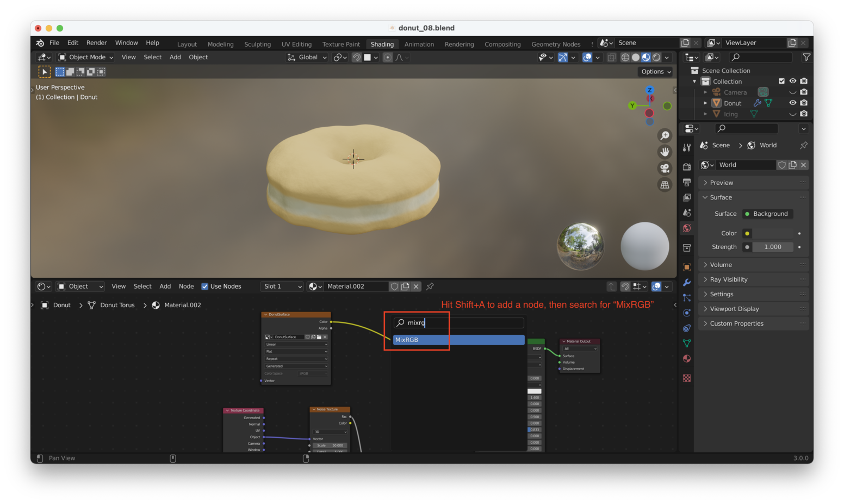Toggle camera view icon in viewport

coord(665,169)
